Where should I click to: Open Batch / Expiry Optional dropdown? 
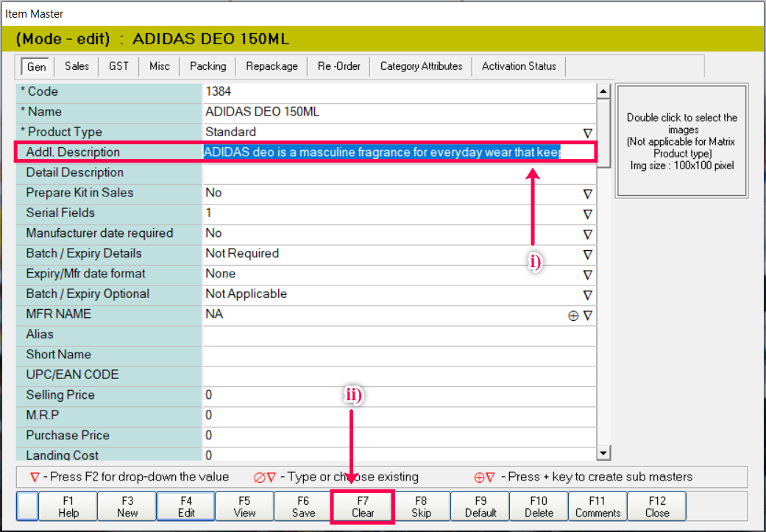[x=588, y=295]
